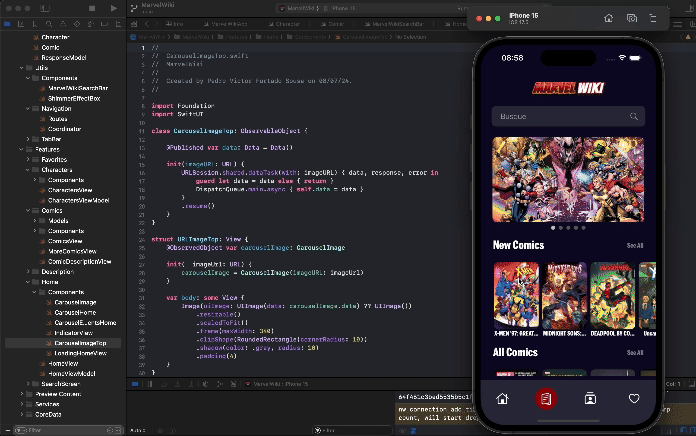
Task: Tap See All next to All Comics
Action: tap(635, 353)
